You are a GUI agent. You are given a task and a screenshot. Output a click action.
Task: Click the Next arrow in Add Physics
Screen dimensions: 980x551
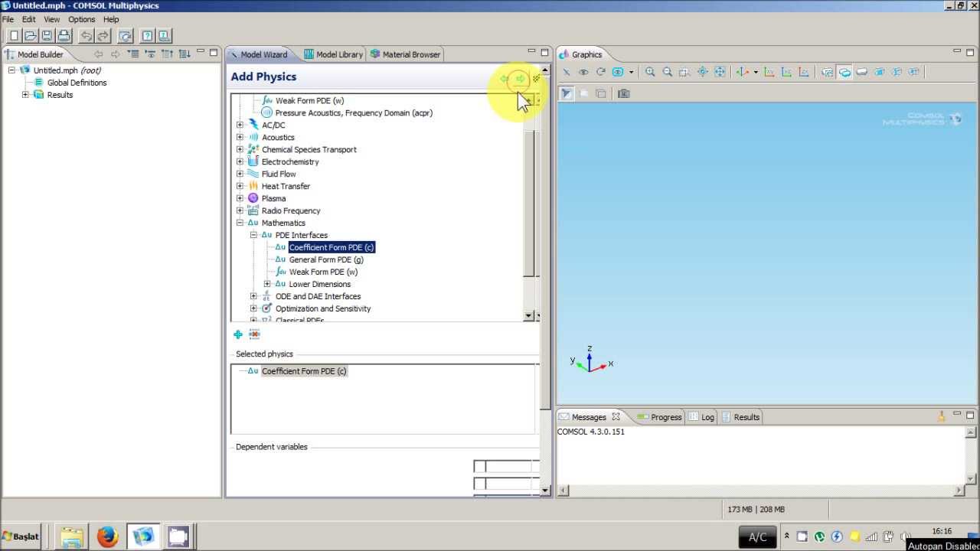520,79
